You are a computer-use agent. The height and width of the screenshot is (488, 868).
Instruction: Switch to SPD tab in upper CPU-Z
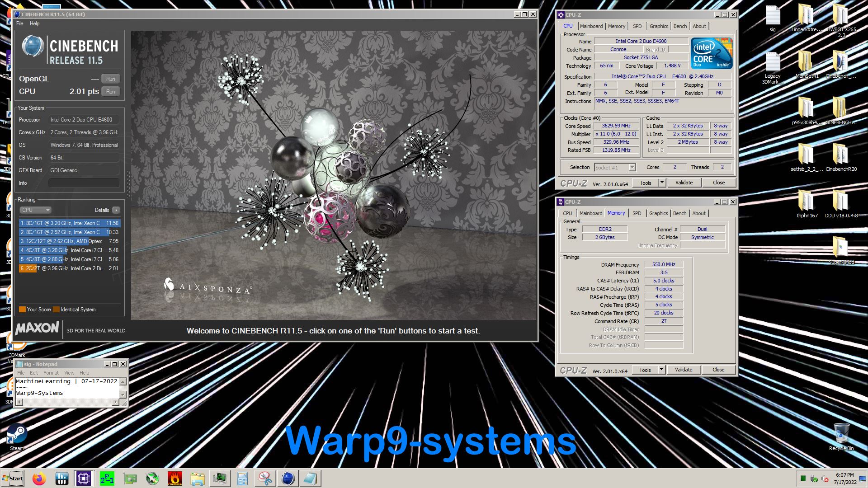[x=637, y=26]
